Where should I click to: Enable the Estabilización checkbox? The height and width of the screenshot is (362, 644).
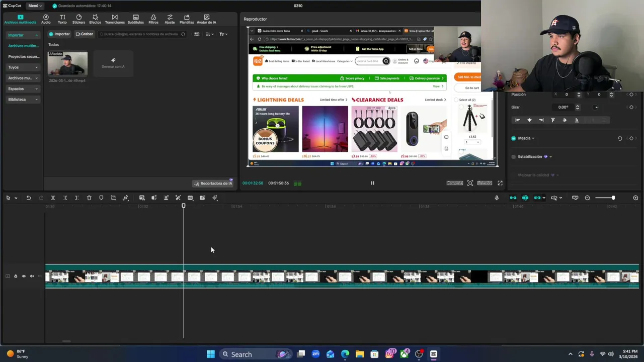pyautogui.click(x=514, y=157)
